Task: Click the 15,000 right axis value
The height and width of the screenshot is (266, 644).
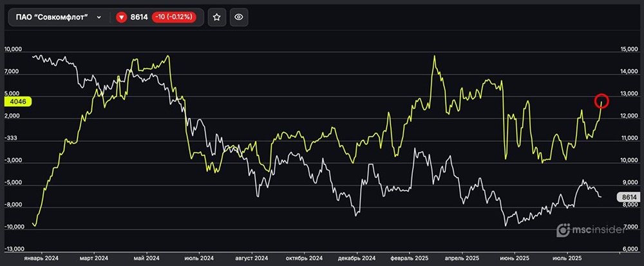Action: coord(629,50)
